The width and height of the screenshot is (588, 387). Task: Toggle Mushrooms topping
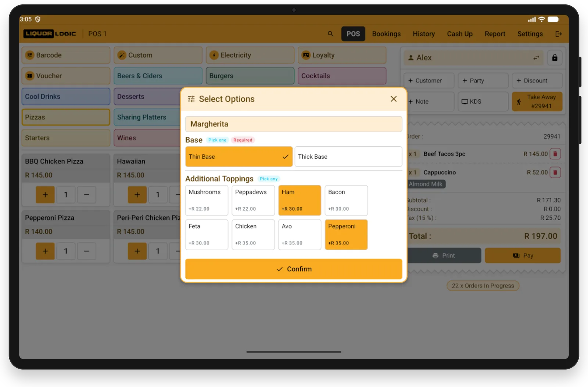coord(207,200)
